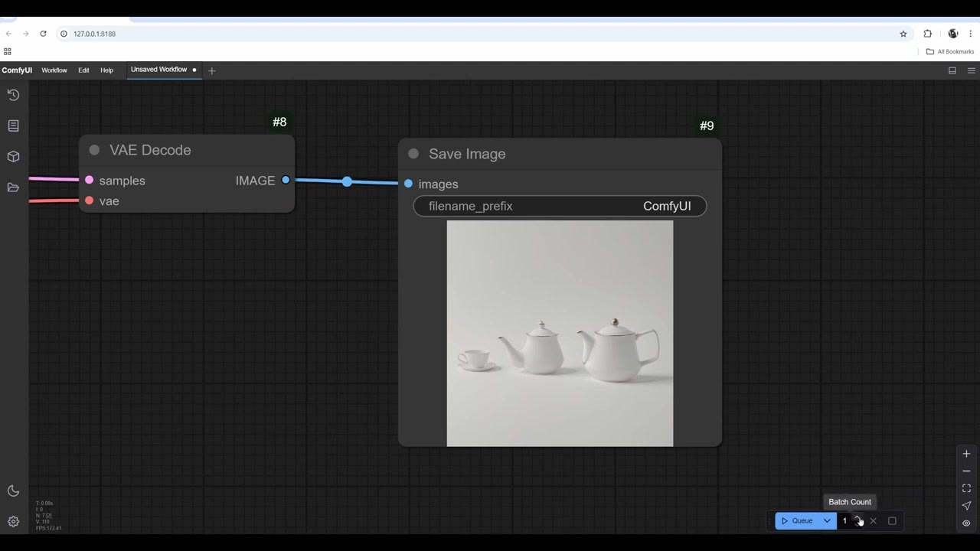Reload the page in the browser
The width and height of the screenshot is (980, 551).
pos(43,34)
